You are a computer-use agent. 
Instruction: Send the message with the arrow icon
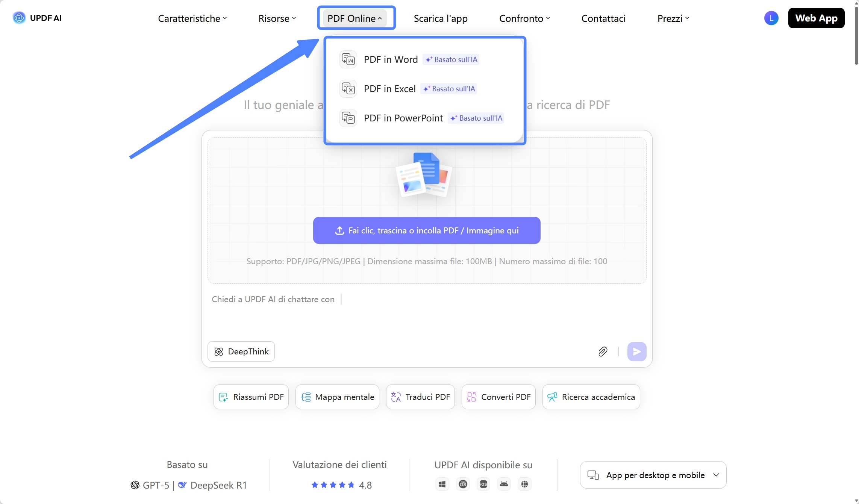637,351
